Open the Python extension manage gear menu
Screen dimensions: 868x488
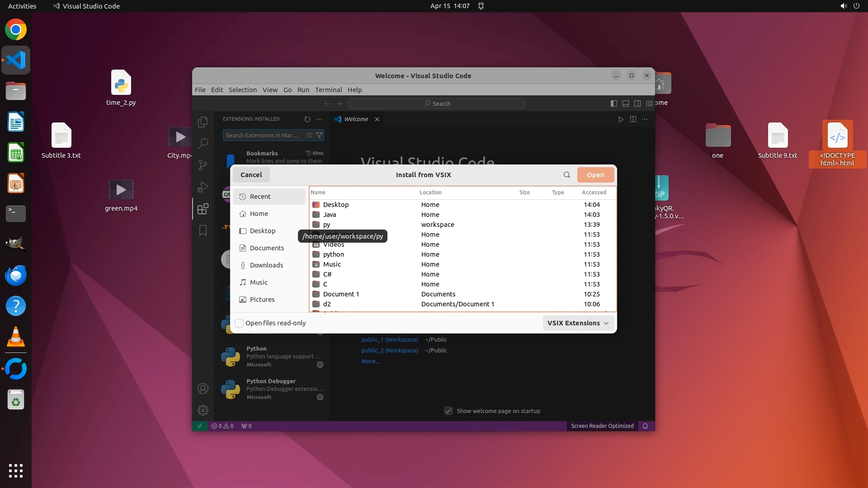coord(320,365)
